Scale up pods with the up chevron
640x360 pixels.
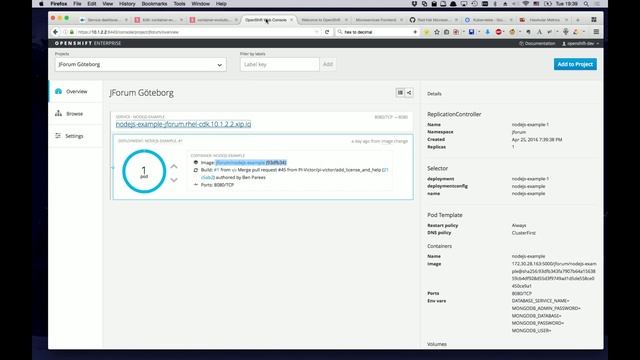[x=174, y=166]
